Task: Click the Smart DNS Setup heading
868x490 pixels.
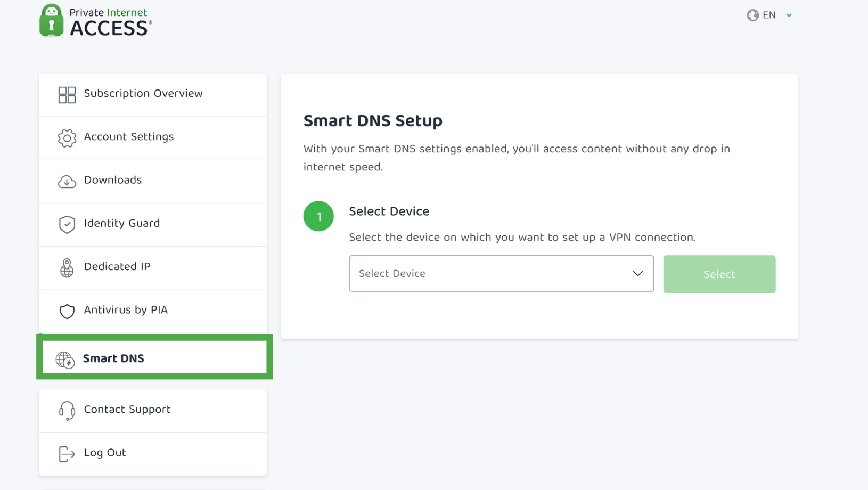Action: 373,120
